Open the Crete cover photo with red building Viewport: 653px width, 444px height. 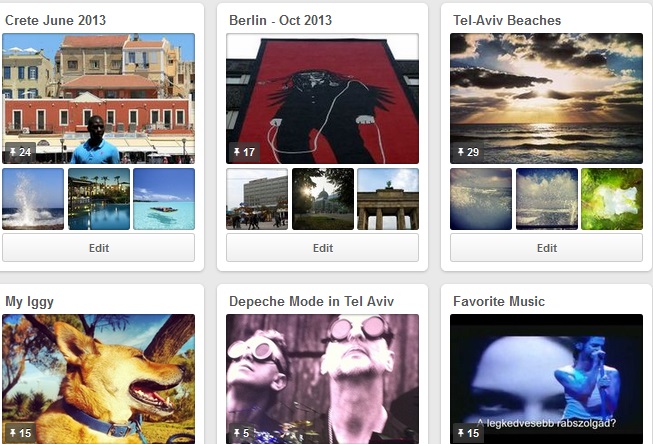(98, 98)
